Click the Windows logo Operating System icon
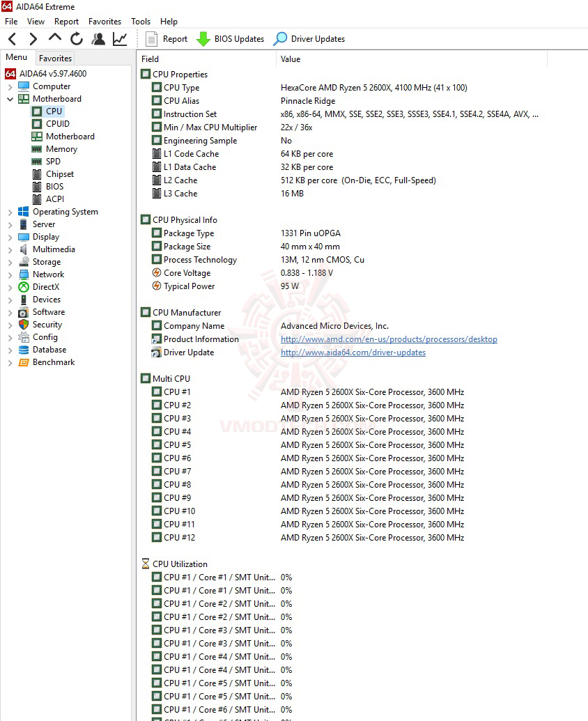The width and height of the screenshot is (588, 721). [24, 212]
